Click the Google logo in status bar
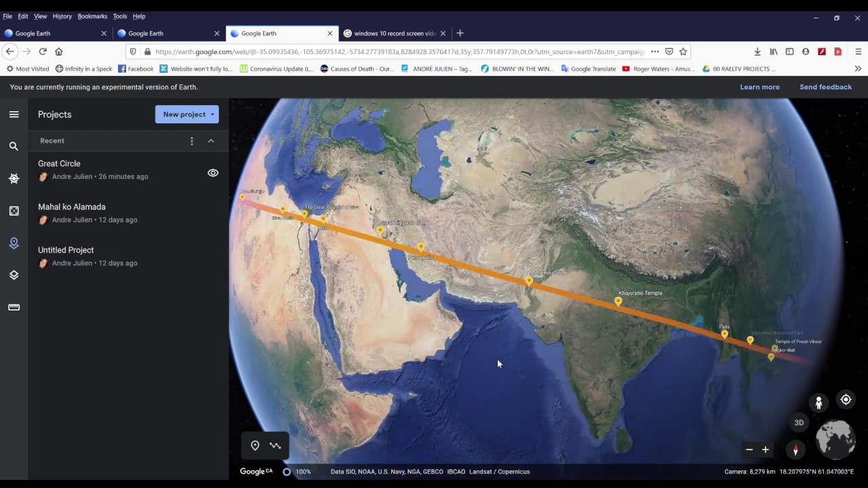 point(256,472)
